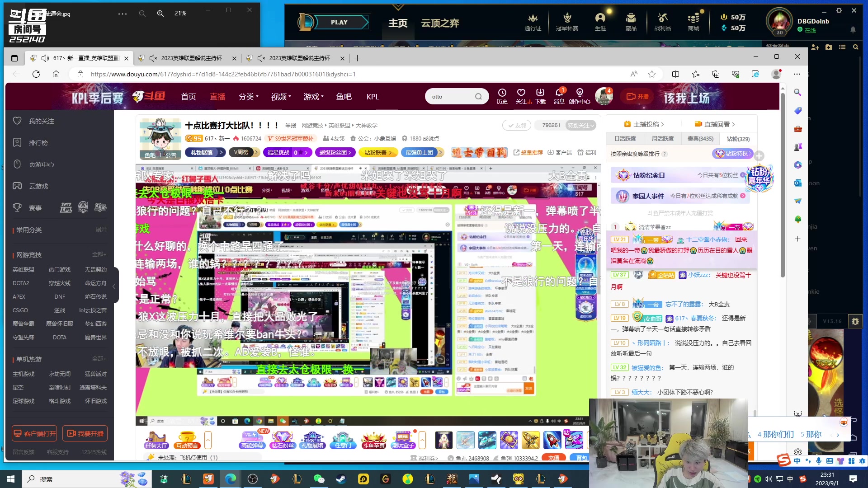Open the 消息 notification bell in Douyu header

[559, 96]
